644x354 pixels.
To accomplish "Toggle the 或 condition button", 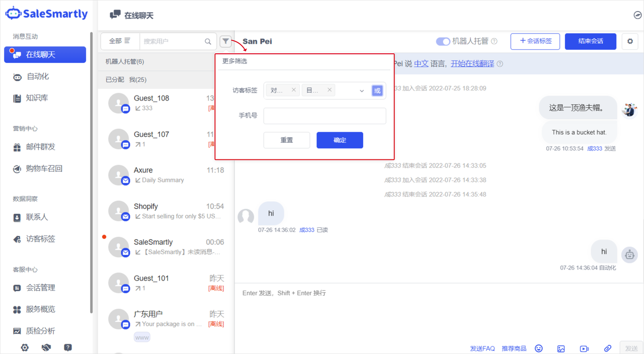I will click(x=377, y=91).
